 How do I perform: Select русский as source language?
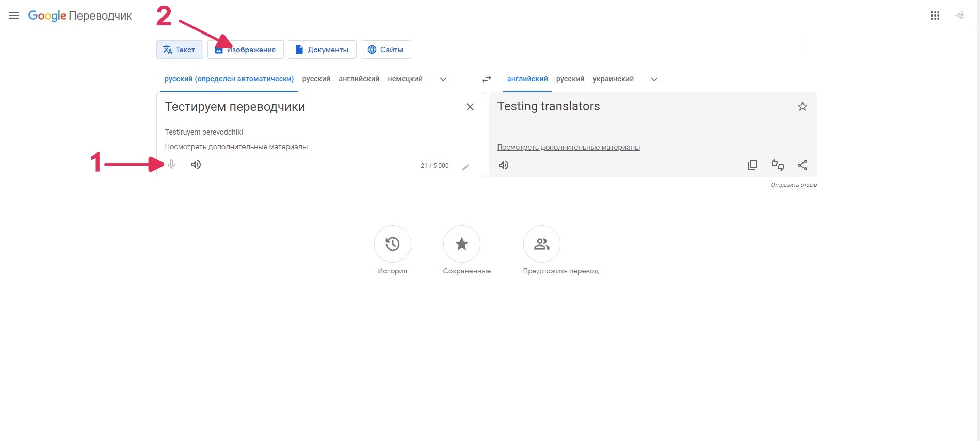point(316,79)
